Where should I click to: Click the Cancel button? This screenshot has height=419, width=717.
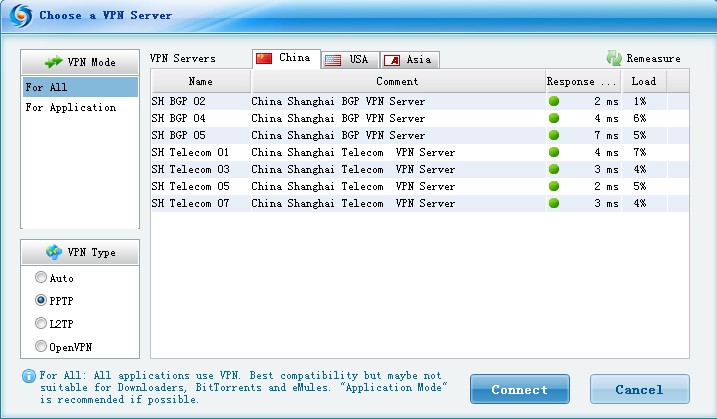640,389
